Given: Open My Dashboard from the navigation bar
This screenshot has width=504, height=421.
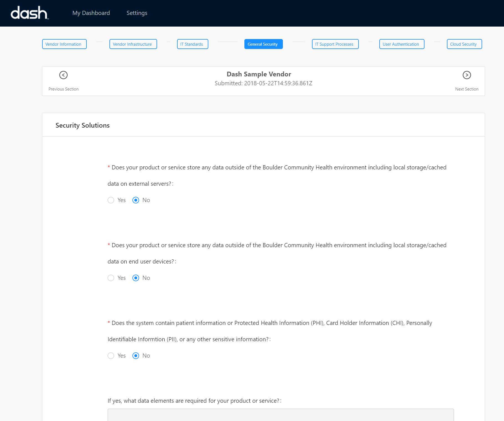Looking at the screenshot, I should (x=91, y=13).
